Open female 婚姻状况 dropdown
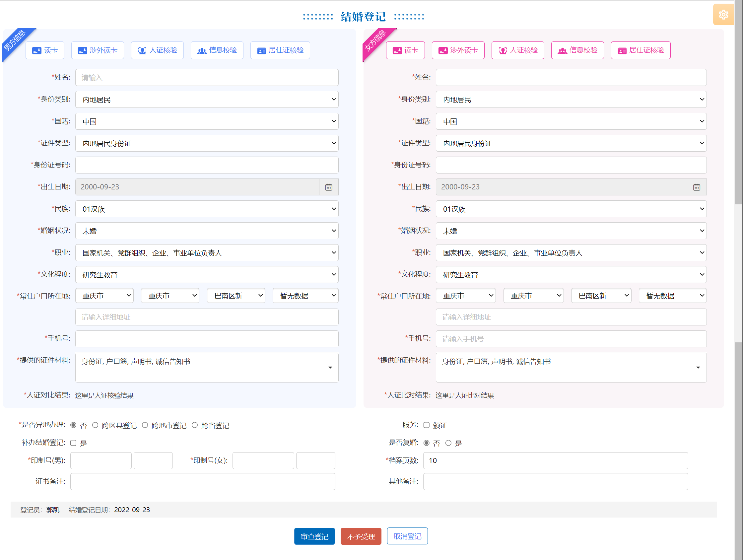Viewport: 743px width, 560px height. pyautogui.click(x=571, y=231)
